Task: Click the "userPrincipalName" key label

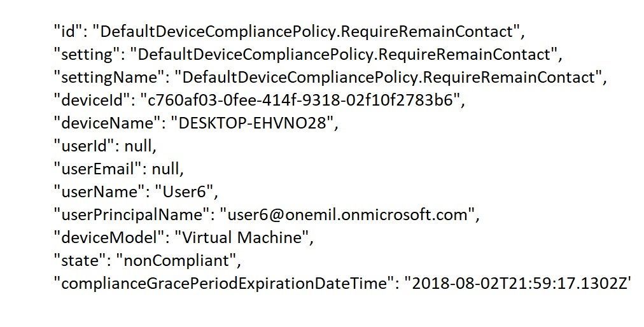Action: coord(132,215)
